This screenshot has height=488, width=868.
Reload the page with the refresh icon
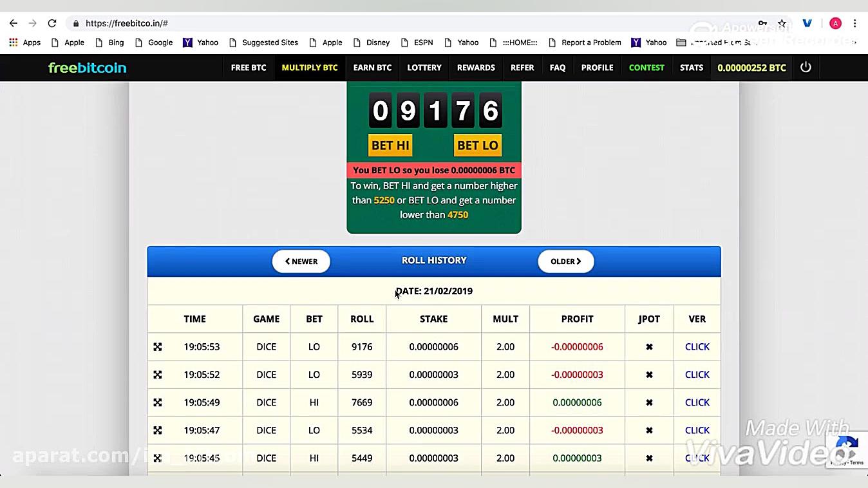(x=52, y=23)
